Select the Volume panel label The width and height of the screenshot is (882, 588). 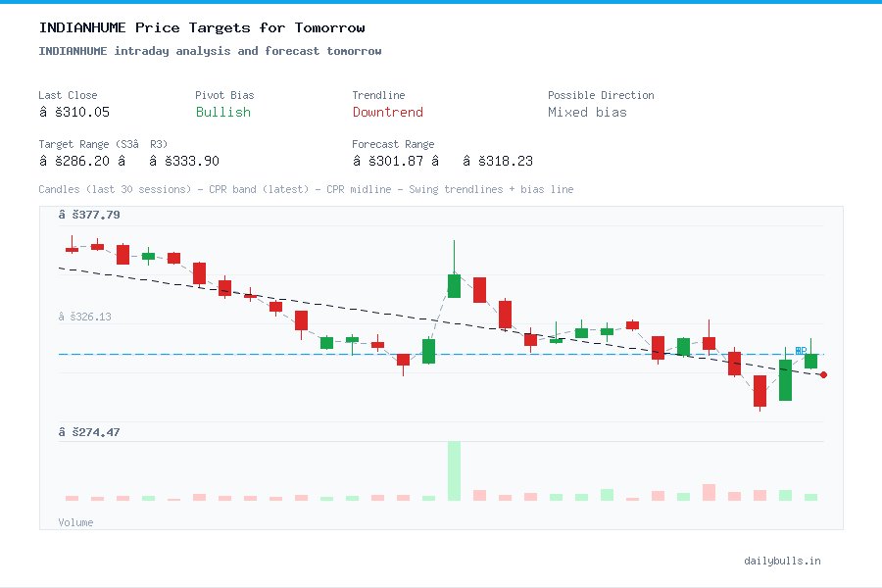[75, 522]
